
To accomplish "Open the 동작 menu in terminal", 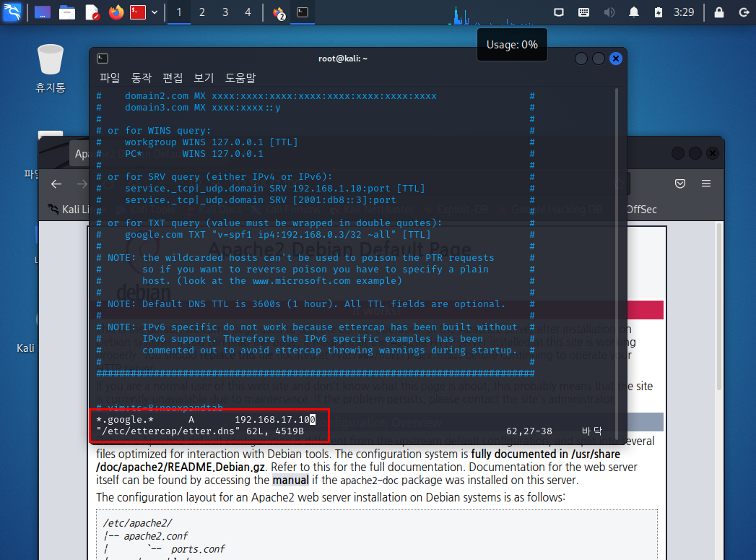I will point(142,77).
